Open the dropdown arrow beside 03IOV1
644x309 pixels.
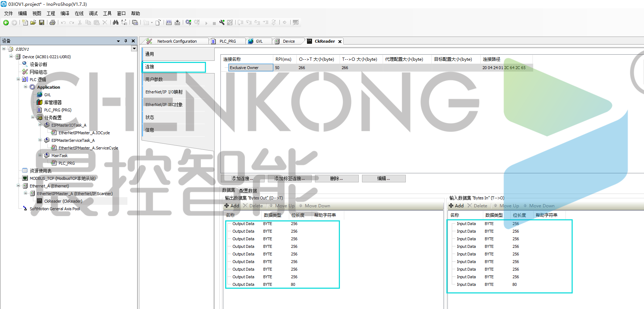(x=134, y=48)
